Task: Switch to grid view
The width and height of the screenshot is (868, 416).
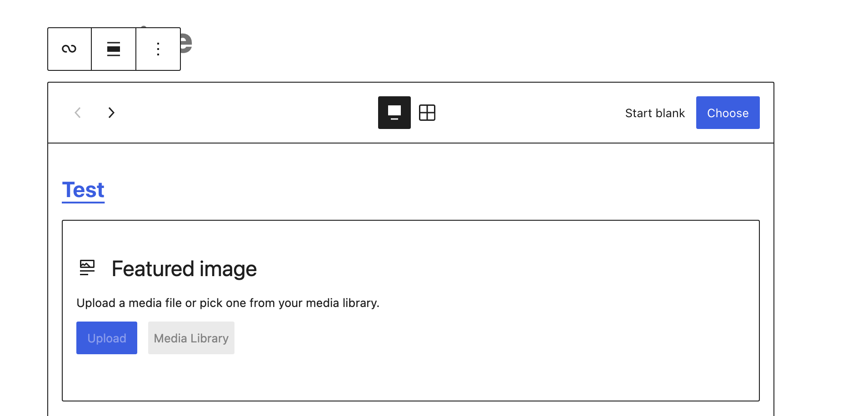Action: coord(427,113)
